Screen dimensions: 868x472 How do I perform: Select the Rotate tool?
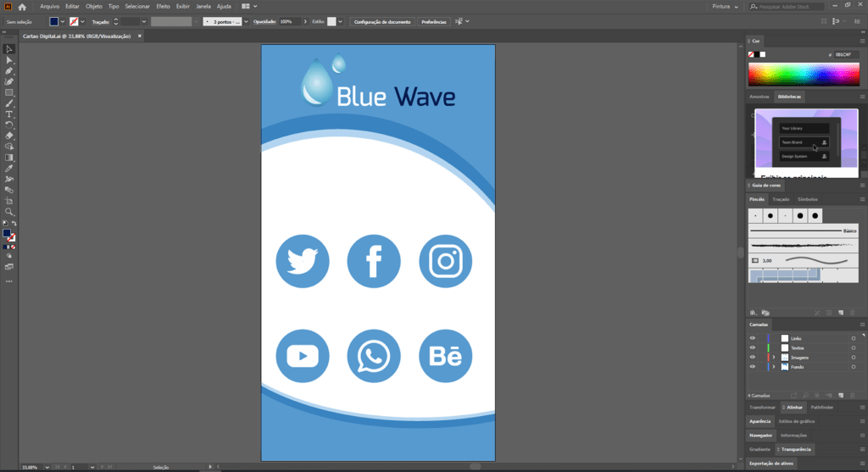pos(8,125)
